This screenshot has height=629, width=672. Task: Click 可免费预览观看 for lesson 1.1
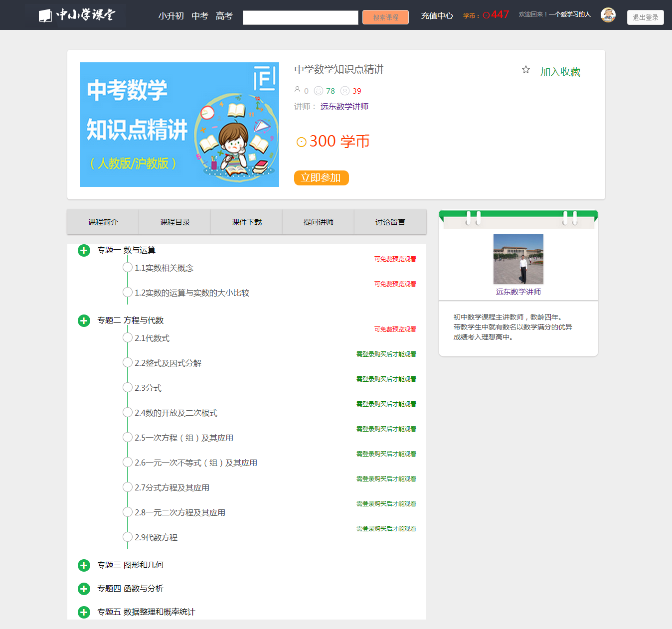(x=395, y=259)
